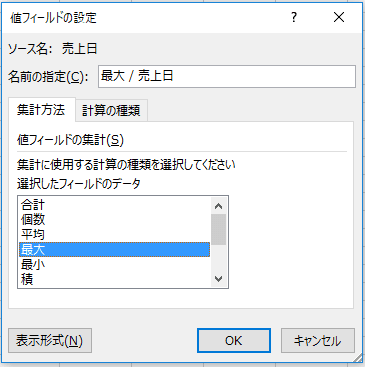Click the help question mark icon

(x=294, y=17)
